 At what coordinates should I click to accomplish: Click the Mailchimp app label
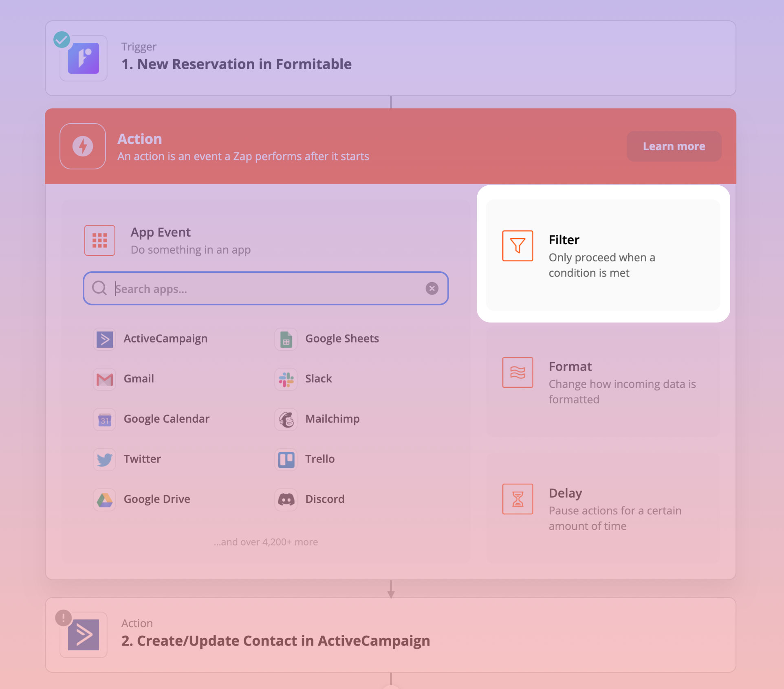pyautogui.click(x=332, y=419)
